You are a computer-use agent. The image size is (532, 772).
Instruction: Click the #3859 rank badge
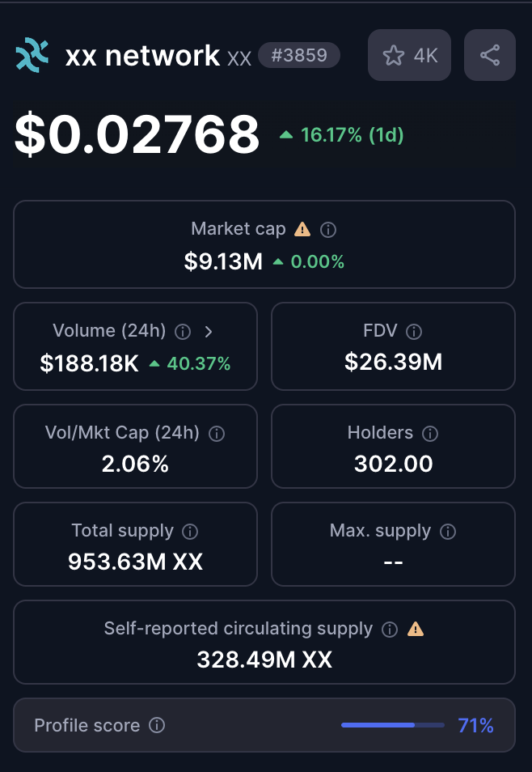pos(299,55)
